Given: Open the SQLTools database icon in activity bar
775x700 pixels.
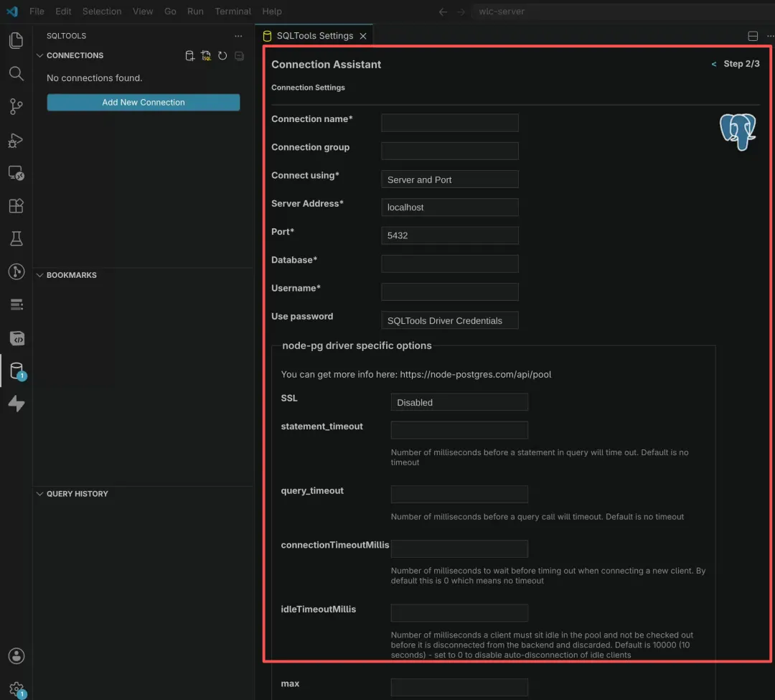Looking at the screenshot, I should pos(16,370).
